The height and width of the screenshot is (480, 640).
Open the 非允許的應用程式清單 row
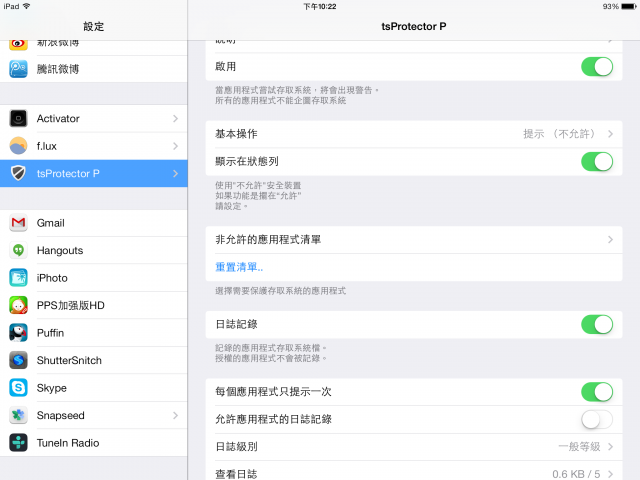pyautogui.click(x=414, y=240)
